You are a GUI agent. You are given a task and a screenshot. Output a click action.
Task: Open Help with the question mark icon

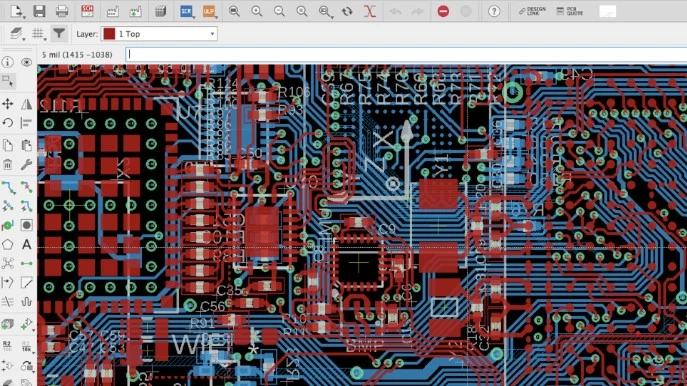pos(494,11)
